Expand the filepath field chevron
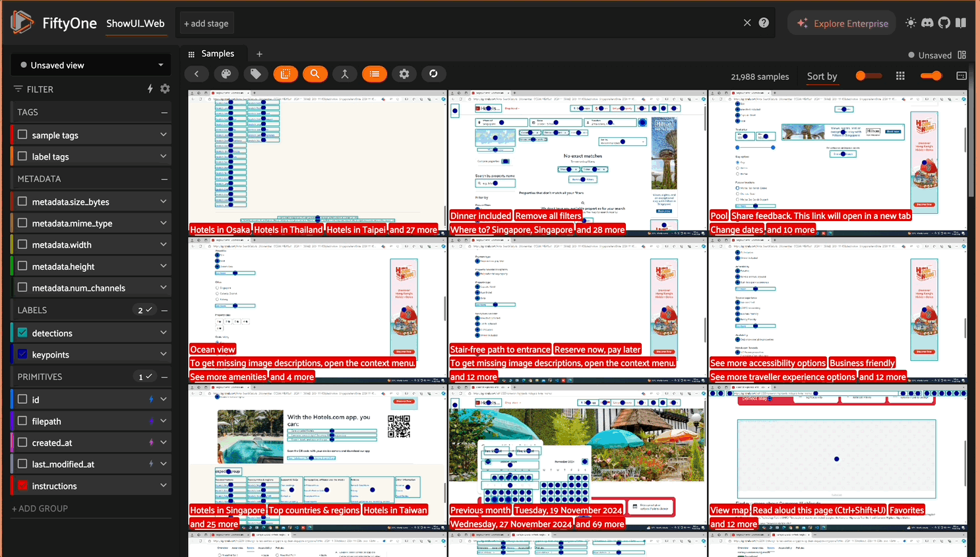 (163, 421)
